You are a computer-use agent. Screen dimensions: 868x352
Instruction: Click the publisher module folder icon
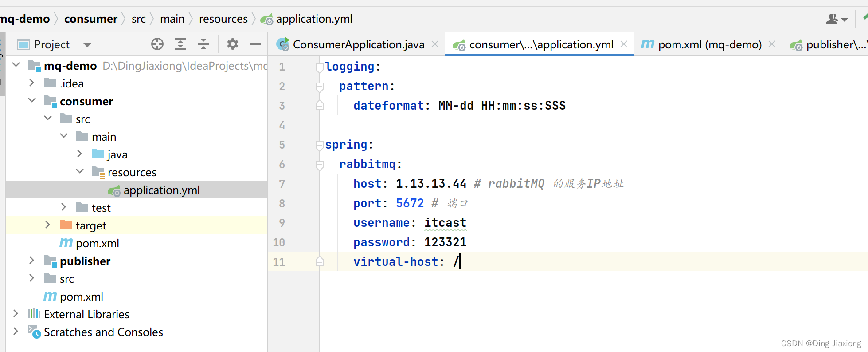(x=51, y=261)
